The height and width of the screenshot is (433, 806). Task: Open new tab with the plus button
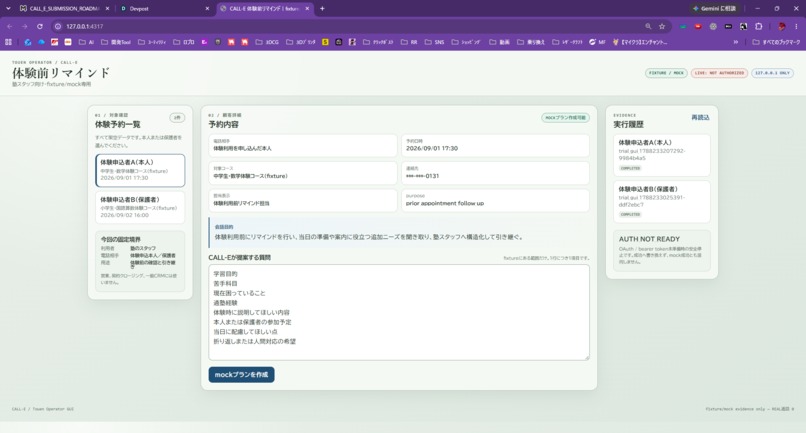(x=322, y=8)
